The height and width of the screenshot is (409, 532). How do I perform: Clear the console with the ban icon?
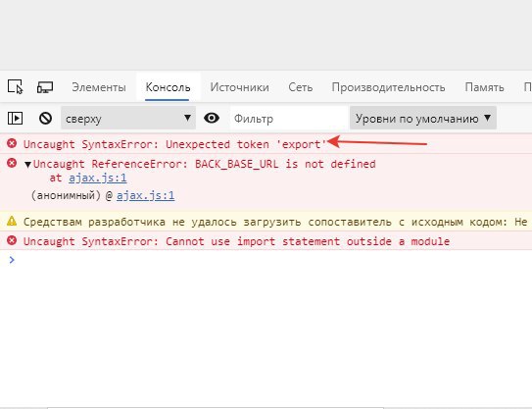pos(45,119)
